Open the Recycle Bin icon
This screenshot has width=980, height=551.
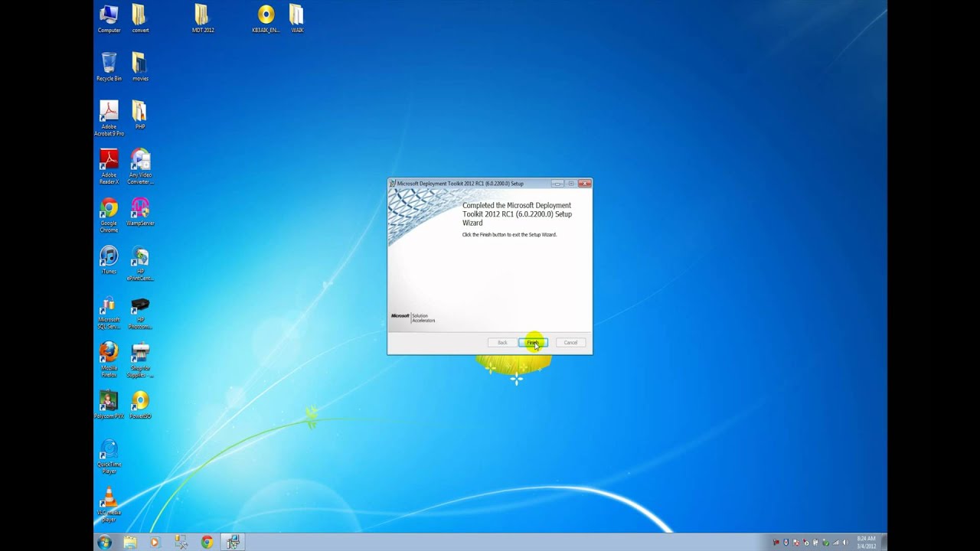click(x=109, y=67)
